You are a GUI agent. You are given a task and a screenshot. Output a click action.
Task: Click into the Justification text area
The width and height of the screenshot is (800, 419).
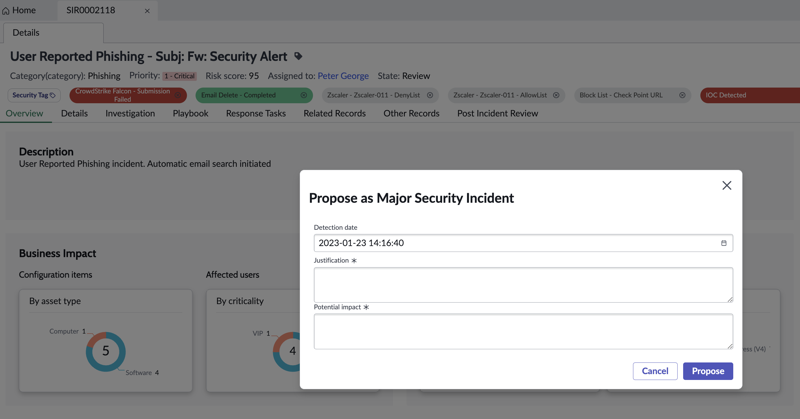pos(523,285)
